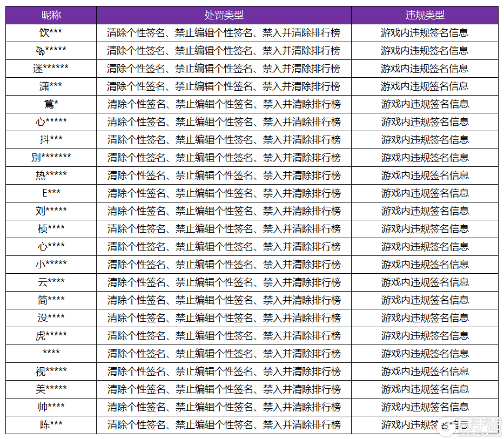Select nickname cell 心*****
Image resolution: width=504 pixels, height=439 pixels.
click(x=51, y=122)
